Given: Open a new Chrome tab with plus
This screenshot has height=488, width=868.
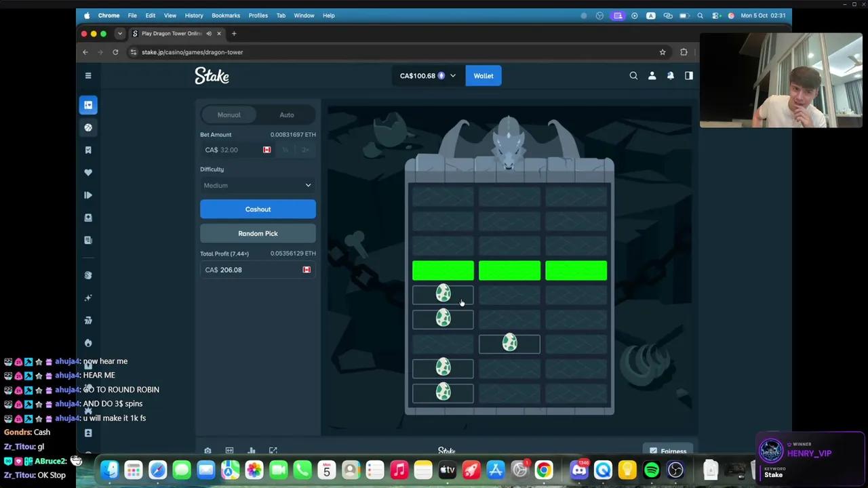Looking at the screenshot, I should point(234,33).
